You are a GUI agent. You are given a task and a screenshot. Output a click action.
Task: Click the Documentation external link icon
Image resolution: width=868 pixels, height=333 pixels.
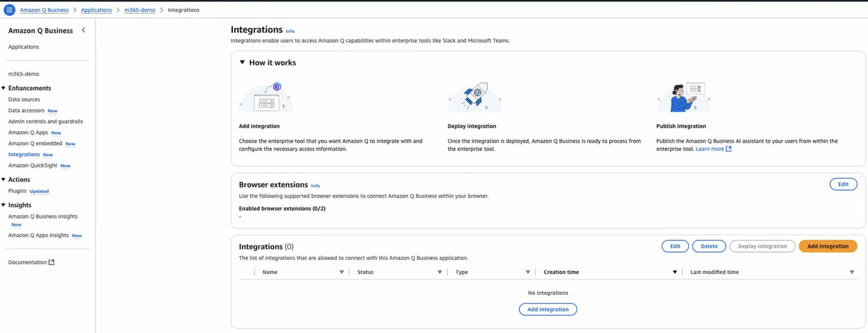tap(51, 262)
